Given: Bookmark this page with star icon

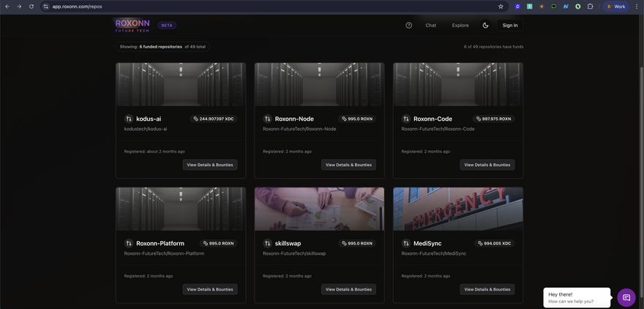Looking at the screenshot, I should pos(501,6).
